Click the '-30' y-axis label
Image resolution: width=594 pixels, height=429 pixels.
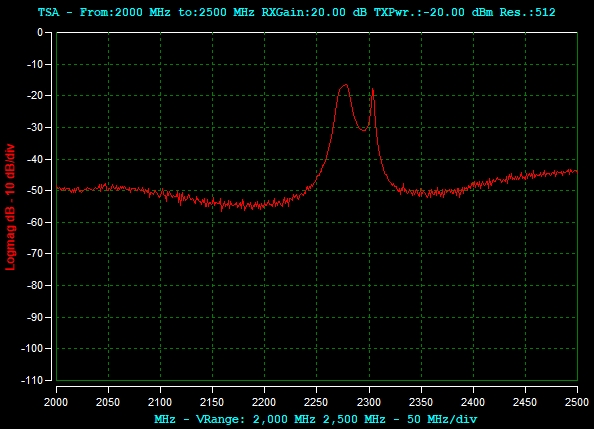(x=35, y=127)
